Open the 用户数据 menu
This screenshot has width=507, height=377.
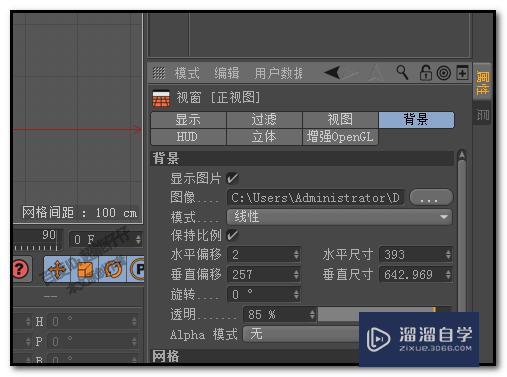(278, 73)
